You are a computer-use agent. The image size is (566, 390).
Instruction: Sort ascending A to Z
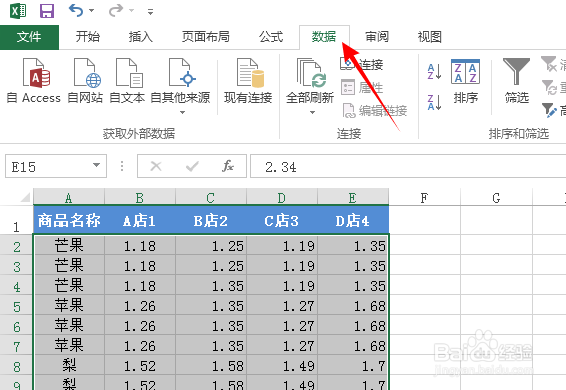tap(434, 71)
